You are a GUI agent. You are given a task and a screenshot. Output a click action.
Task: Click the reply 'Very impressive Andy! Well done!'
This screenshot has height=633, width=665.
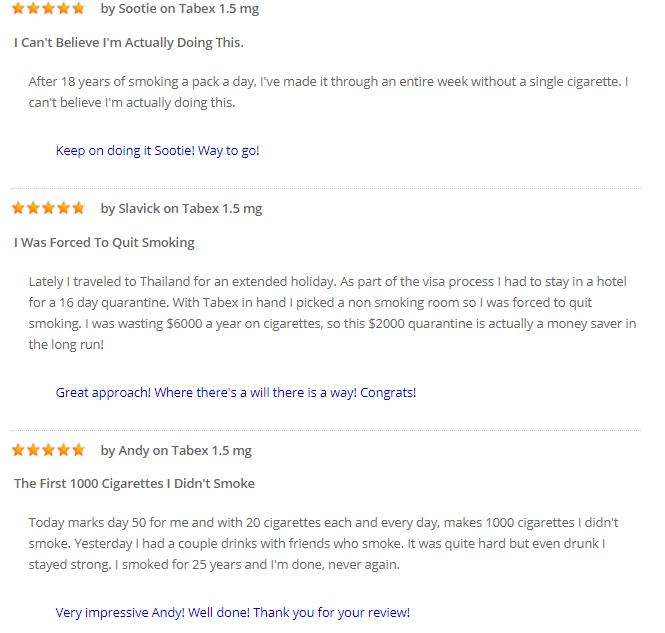233,613
